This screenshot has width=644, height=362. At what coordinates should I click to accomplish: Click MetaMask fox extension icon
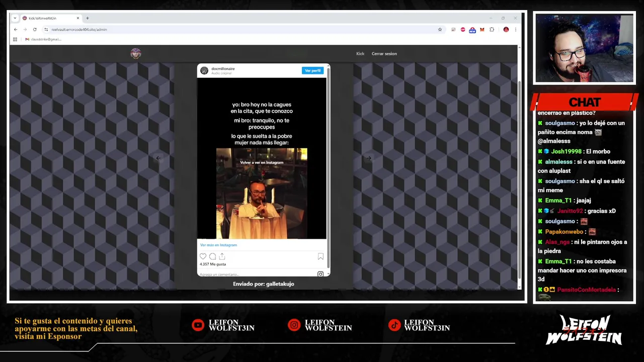(482, 30)
